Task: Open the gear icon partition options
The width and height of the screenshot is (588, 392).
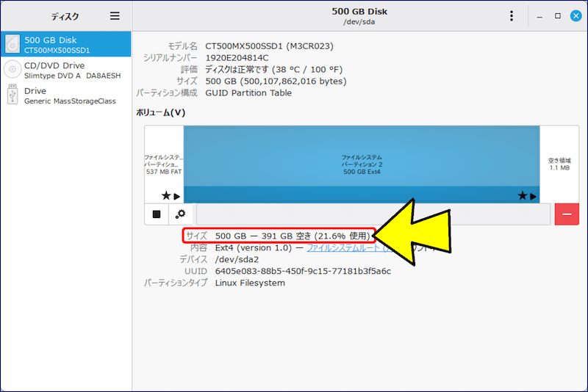Action: (180, 214)
